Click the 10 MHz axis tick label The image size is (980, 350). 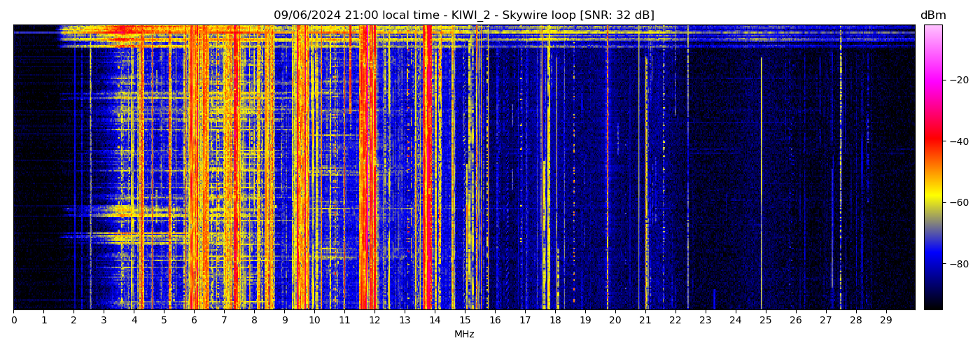pos(314,321)
